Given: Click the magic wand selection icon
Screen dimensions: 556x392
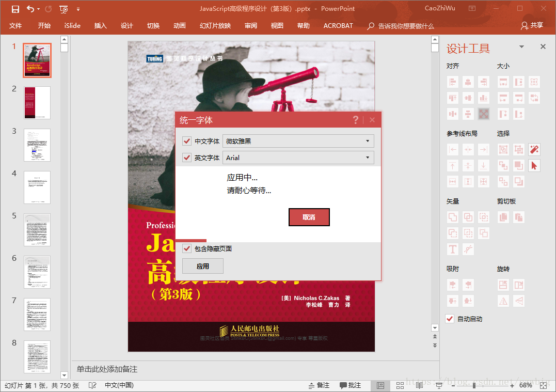Looking at the screenshot, I should tap(534, 150).
